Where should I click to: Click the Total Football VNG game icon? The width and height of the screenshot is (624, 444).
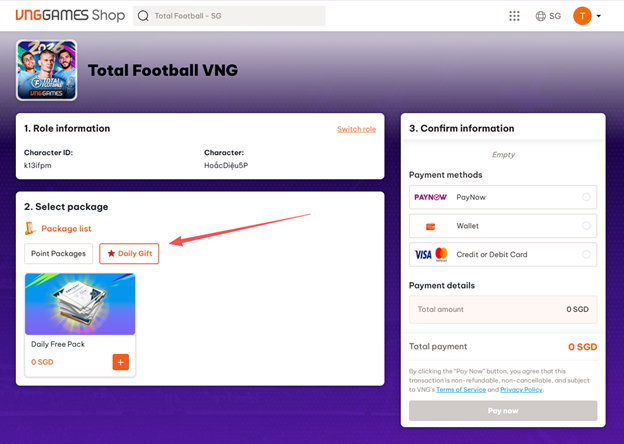point(46,70)
